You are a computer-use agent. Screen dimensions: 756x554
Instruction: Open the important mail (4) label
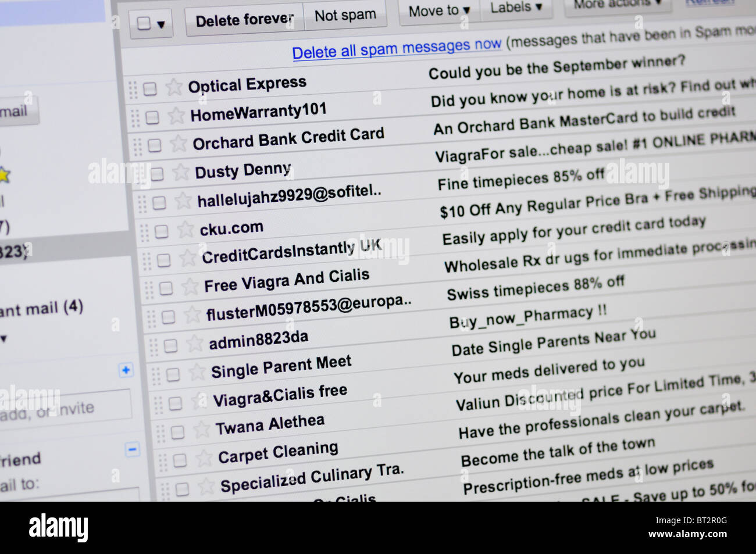tap(42, 308)
